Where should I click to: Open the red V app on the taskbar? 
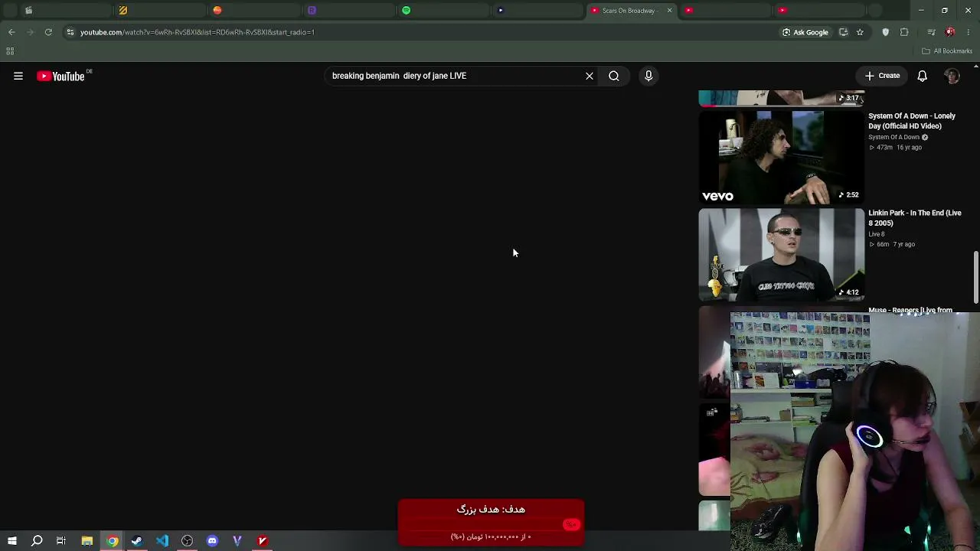coord(263,541)
